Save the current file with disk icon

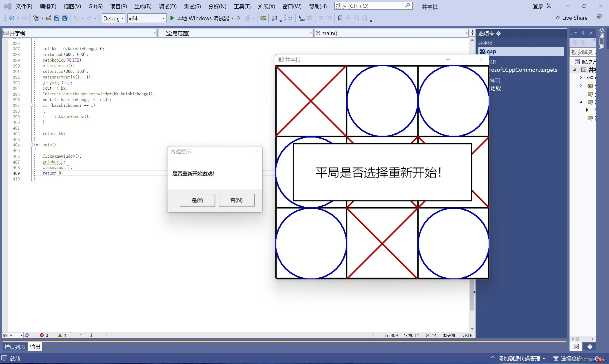pos(57,18)
